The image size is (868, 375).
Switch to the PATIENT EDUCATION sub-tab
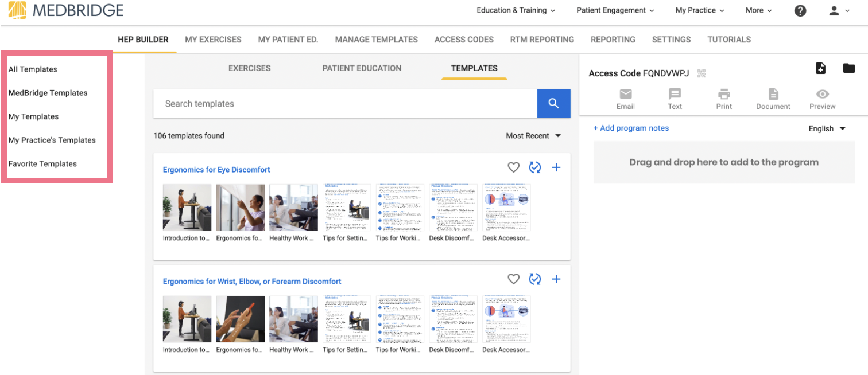pos(362,68)
